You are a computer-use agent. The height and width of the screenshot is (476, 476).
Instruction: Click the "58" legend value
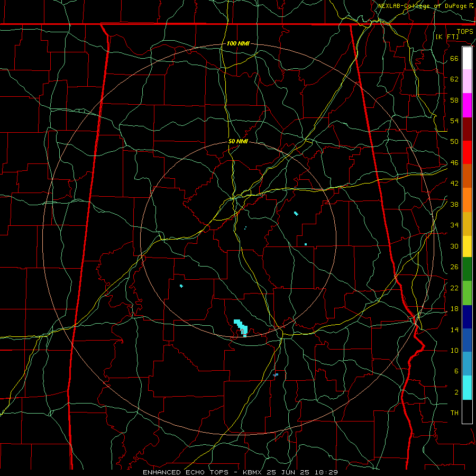(454, 100)
